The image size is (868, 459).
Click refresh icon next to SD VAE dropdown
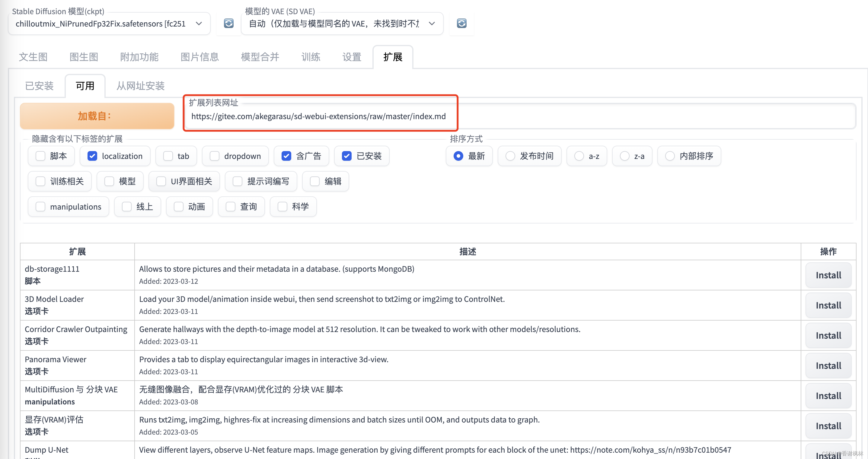point(461,23)
